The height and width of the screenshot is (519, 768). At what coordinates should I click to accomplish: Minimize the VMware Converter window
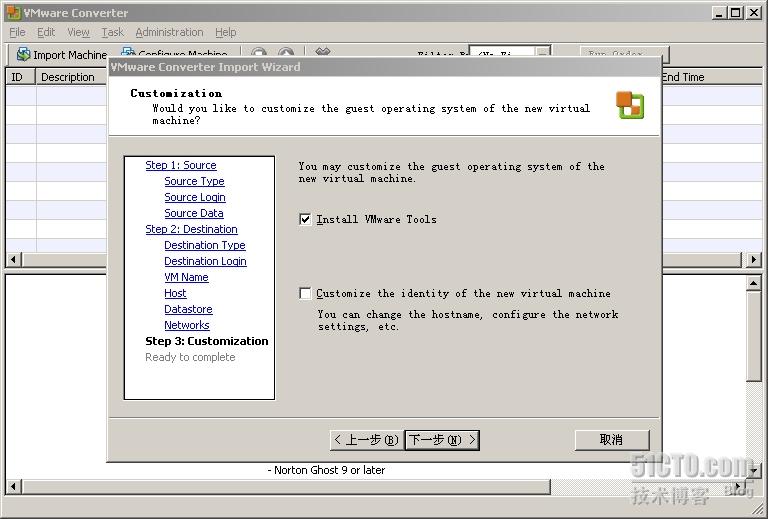719,13
